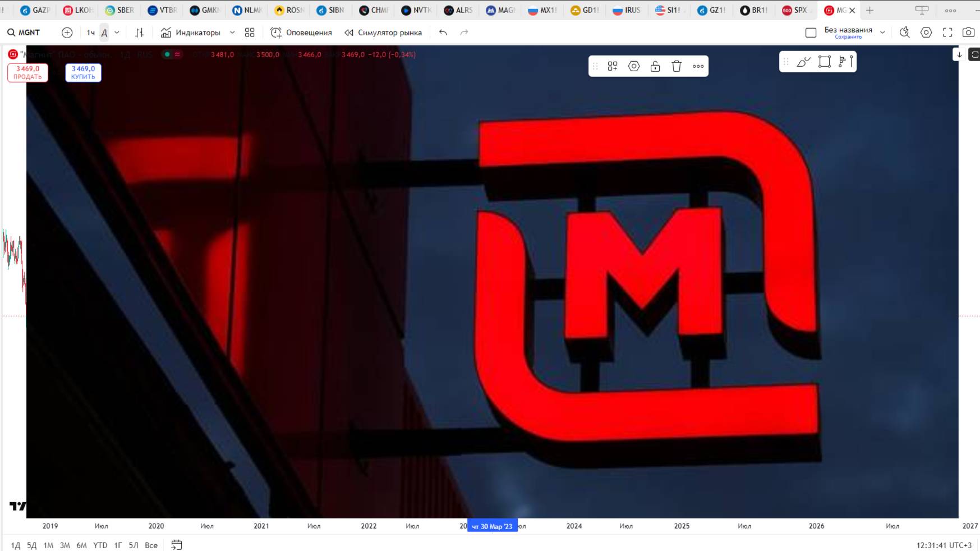Switch to the SBER tab
The width and height of the screenshot is (980, 551).
pos(120,10)
